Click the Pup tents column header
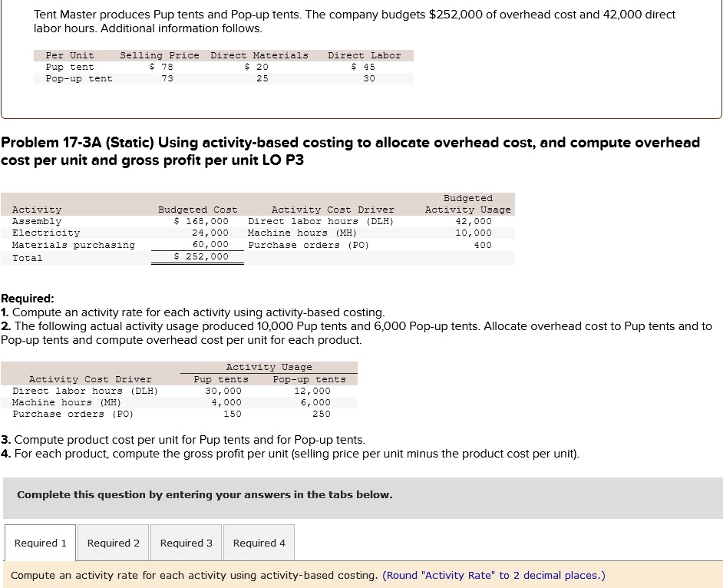 pyautogui.click(x=221, y=378)
